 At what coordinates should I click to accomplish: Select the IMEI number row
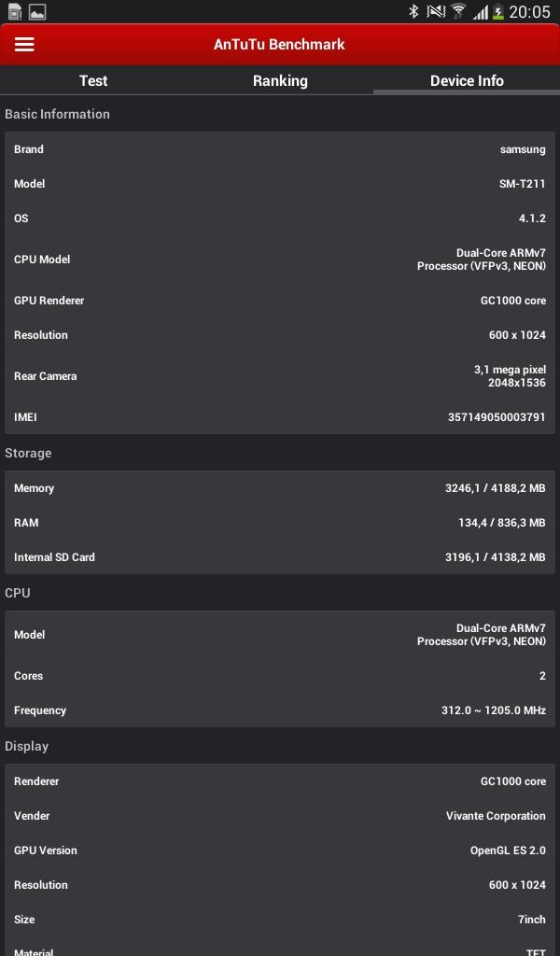pyautogui.click(x=280, y=417)
